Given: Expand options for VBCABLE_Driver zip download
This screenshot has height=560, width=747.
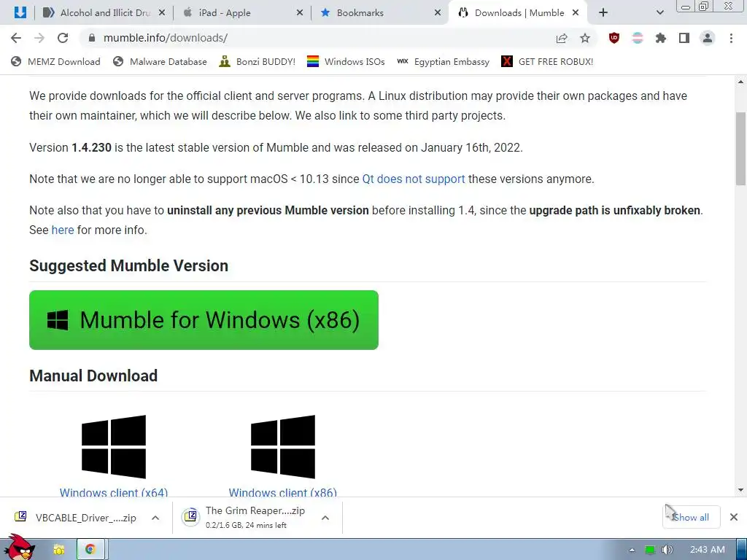Looking at the screenshot, I should (155, 518).
